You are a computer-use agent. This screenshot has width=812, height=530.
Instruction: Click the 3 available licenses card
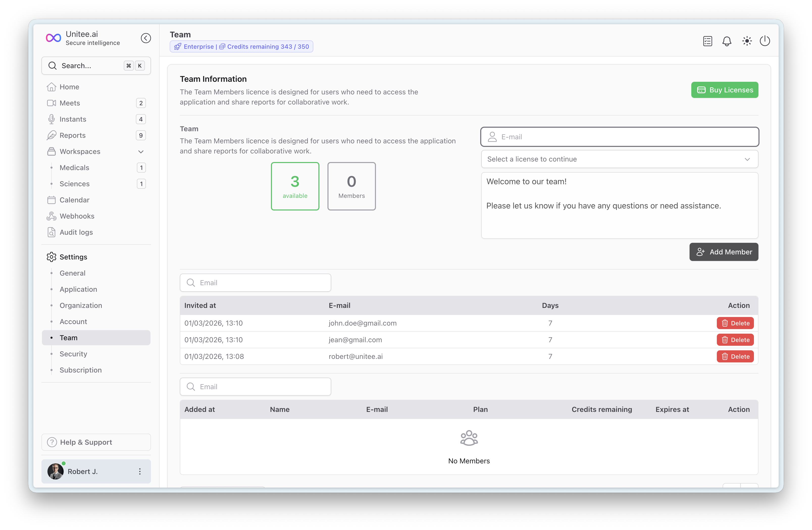295,186
